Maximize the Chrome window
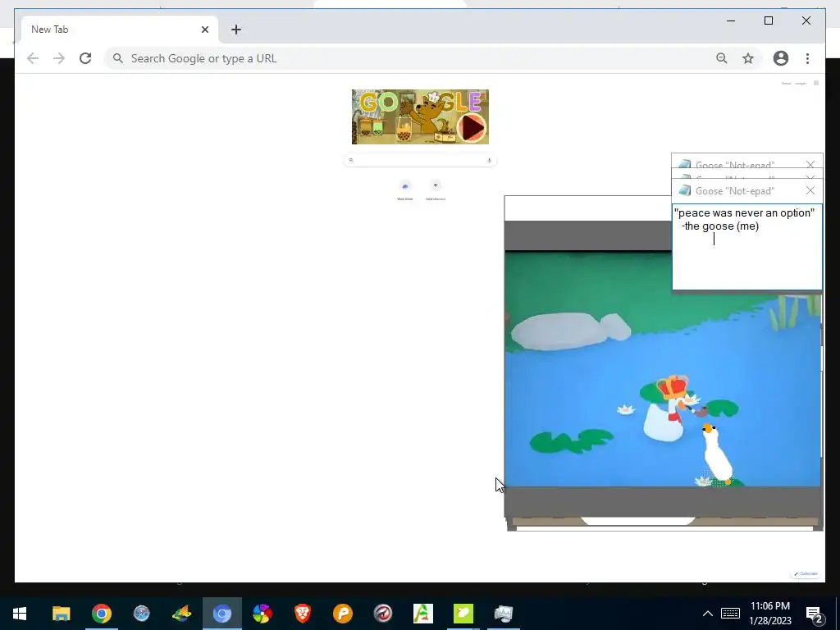The image size is (840, 630). pos(768,21)
